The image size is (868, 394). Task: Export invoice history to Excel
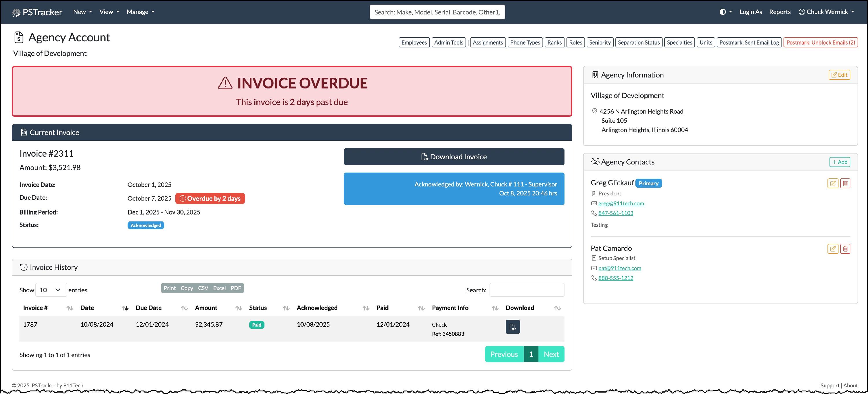tap(219, 288)
